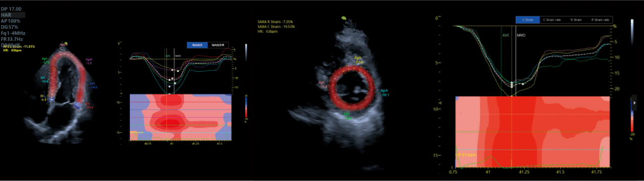Image resolution: width=644 pixels, height=181 pixels.
Task: Click the MVO timing marker on the right graph
Action: pyautogui.click(x=521, y=36)
